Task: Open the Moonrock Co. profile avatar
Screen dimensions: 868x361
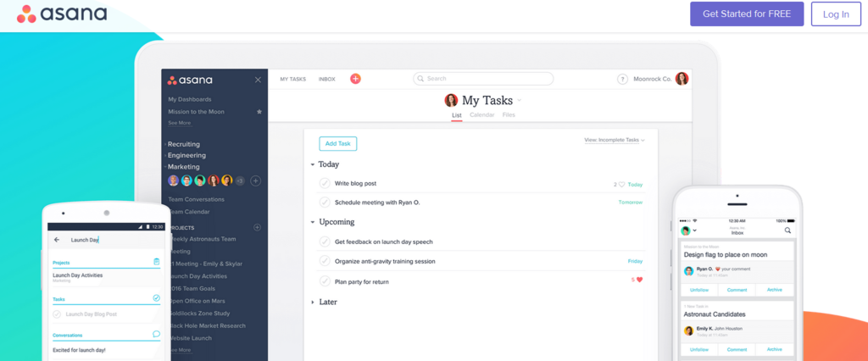Action: point(682,79)
